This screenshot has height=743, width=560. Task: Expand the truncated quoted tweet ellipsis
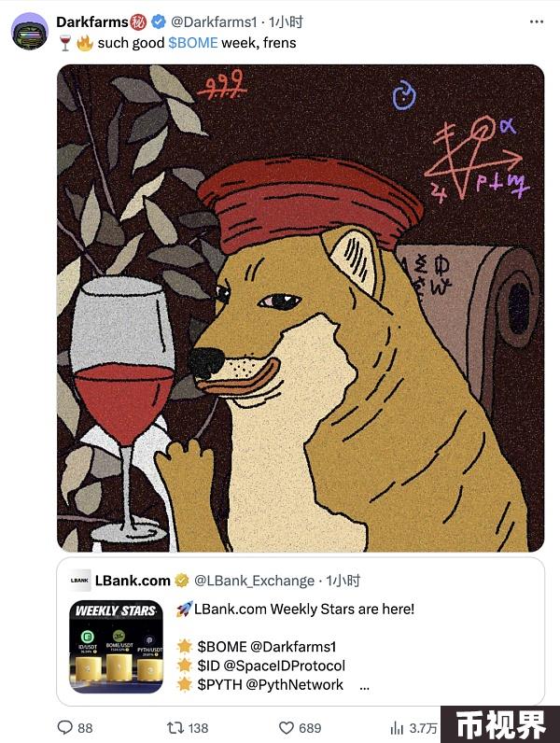coord(364,687)
